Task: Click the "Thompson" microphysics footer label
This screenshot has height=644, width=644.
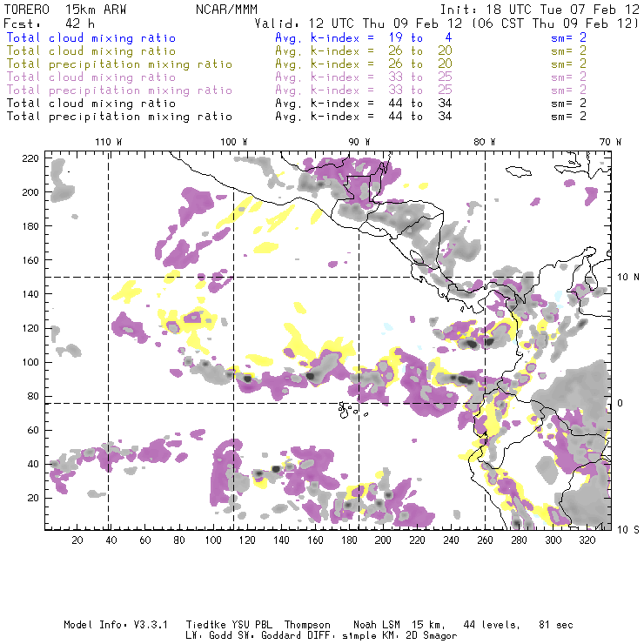Action: (307, 625)
